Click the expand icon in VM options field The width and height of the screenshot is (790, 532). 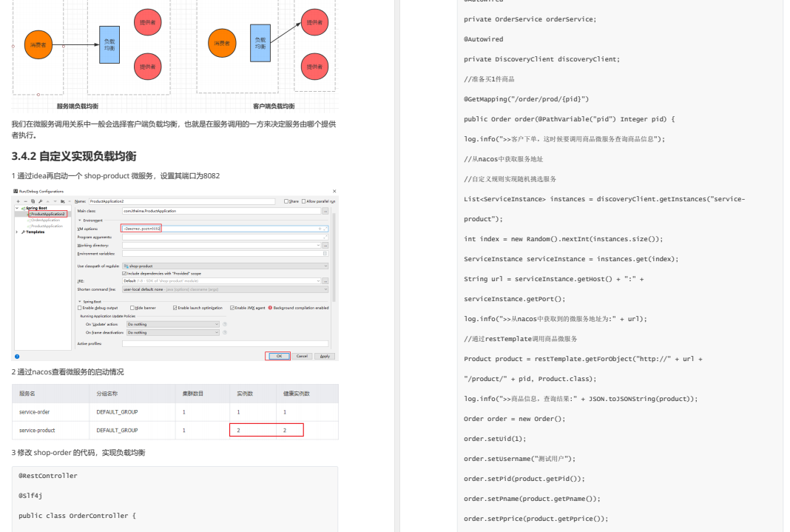[325, 229]
